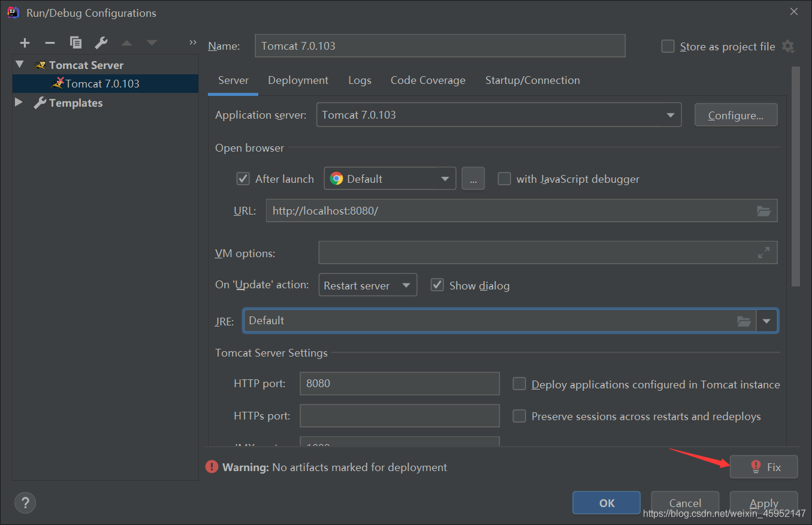Switch to Logs tab
This screenshot has height=525, width=812.
[360, 80]
